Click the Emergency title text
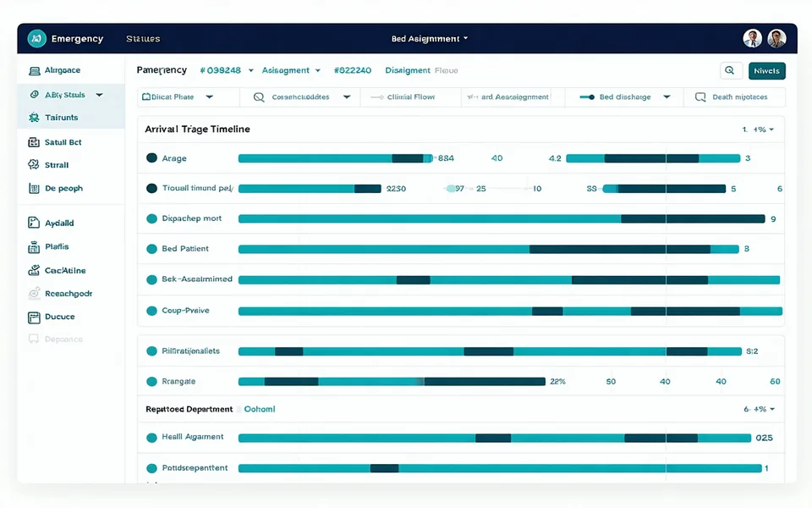Screen dimensions: 812x508 (x=77, y=39)
